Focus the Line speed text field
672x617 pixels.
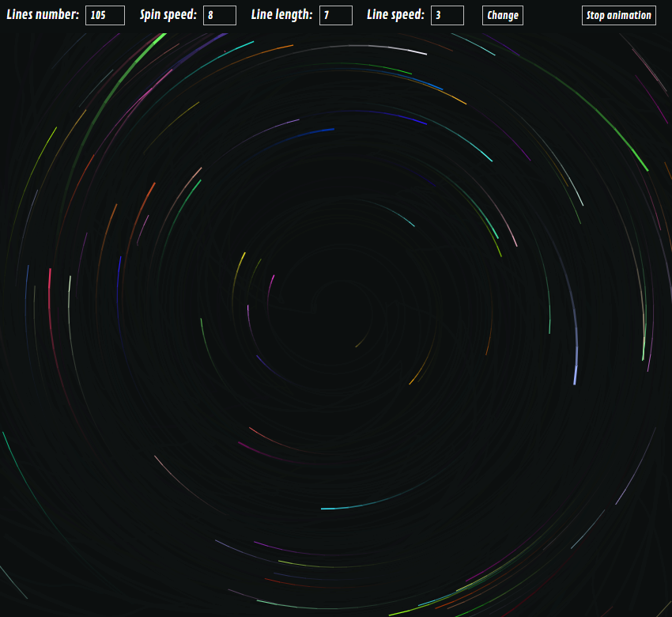coord(447,15)
